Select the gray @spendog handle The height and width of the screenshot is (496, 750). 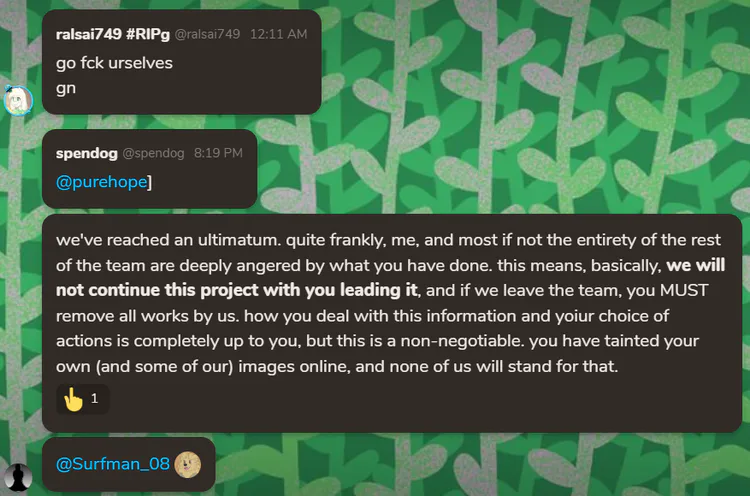click(154, 153)
